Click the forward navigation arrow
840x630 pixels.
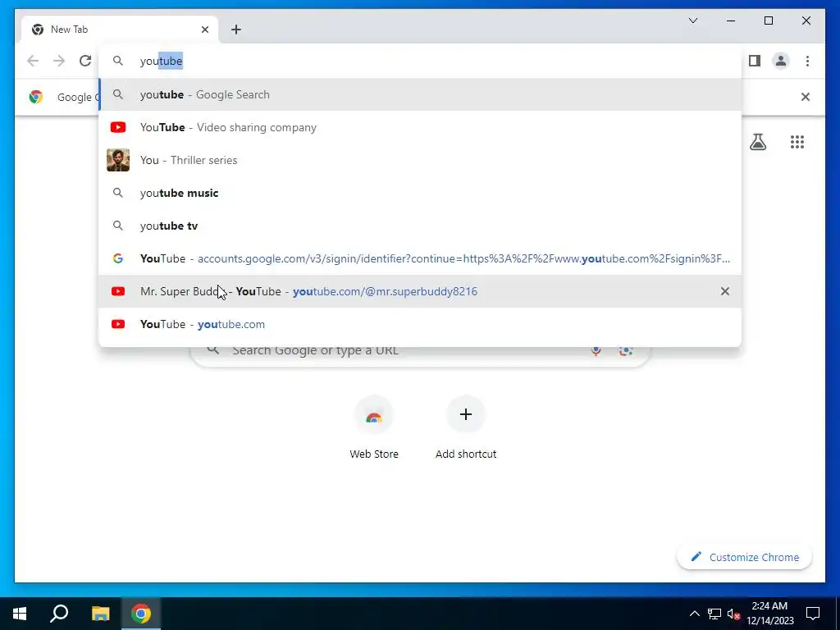pos(59,61)
